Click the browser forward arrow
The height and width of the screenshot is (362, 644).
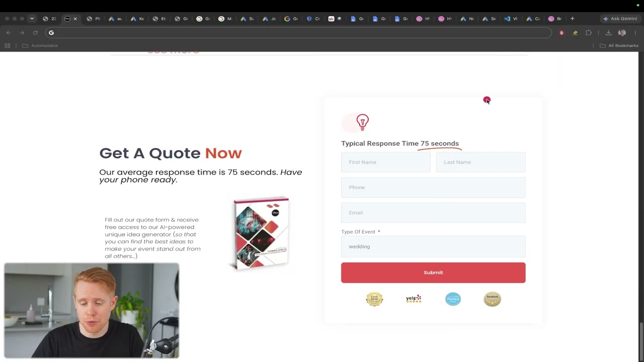22,33
